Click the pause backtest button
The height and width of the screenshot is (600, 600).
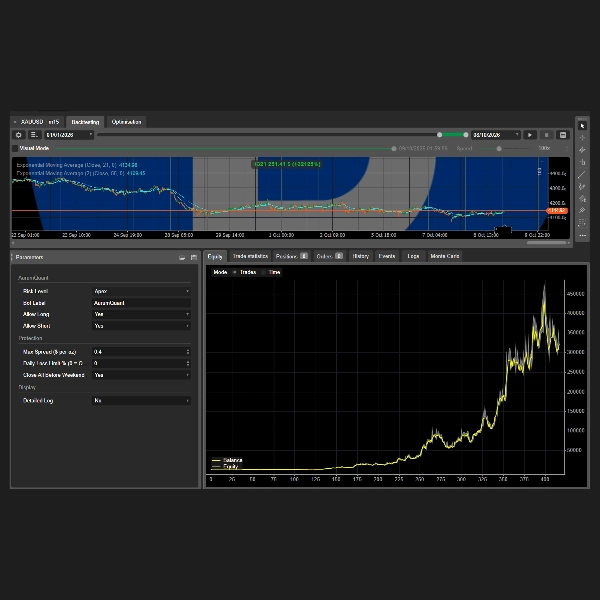[x=546, y=135]
